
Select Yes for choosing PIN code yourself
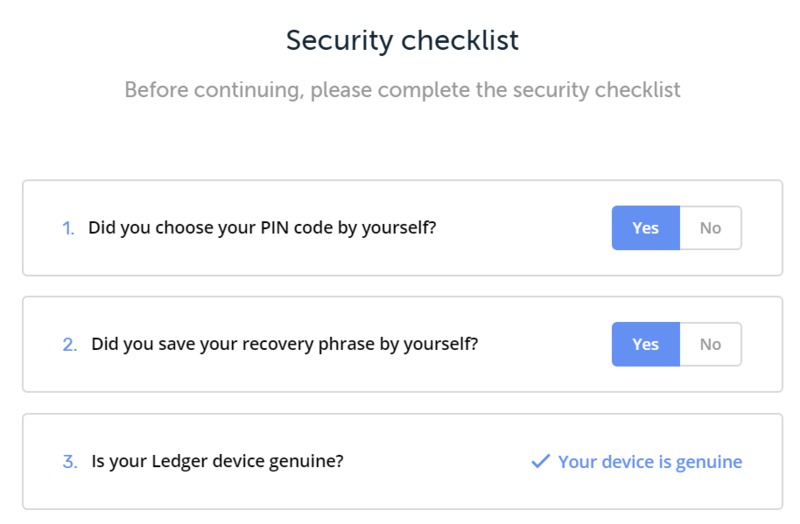point(646,228)
